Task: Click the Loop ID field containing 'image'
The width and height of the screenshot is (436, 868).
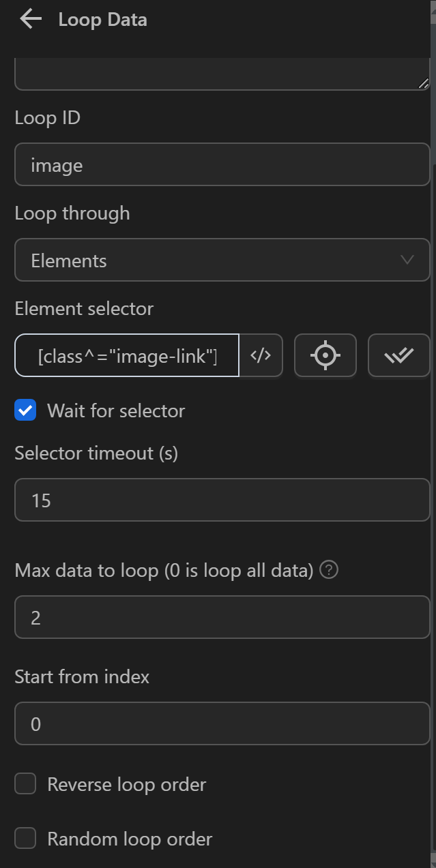Action: point(222,164)
